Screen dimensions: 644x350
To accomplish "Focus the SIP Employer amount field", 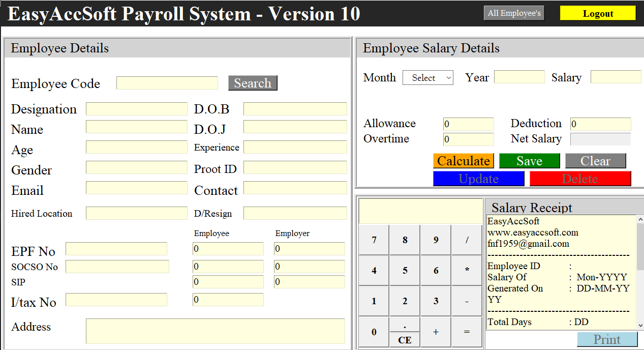I will click(x=310, y=282).
